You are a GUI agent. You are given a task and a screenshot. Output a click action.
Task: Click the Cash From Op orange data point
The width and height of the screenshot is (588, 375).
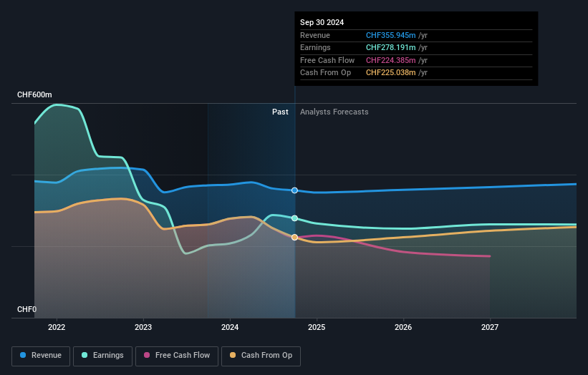[295, 237]
